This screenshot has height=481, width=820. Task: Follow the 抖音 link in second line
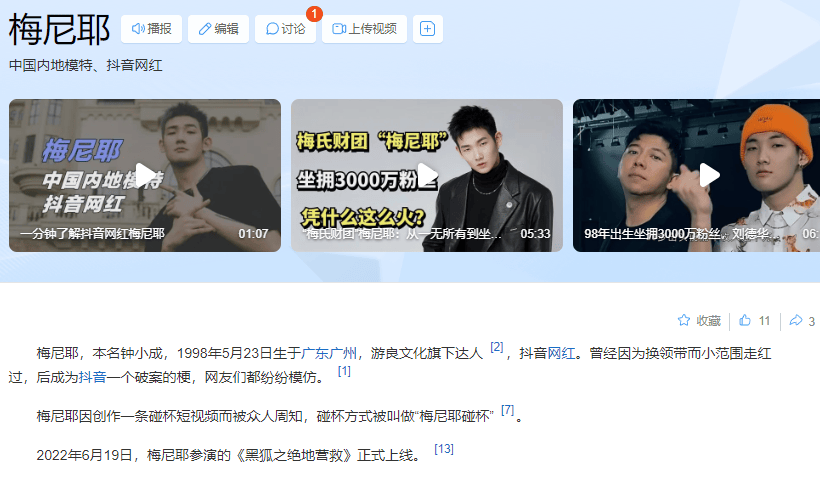(93, 377)
